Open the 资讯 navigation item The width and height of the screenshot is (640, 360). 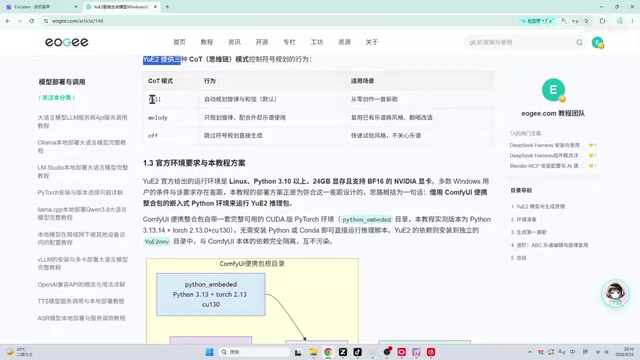[x=234, y=42]
